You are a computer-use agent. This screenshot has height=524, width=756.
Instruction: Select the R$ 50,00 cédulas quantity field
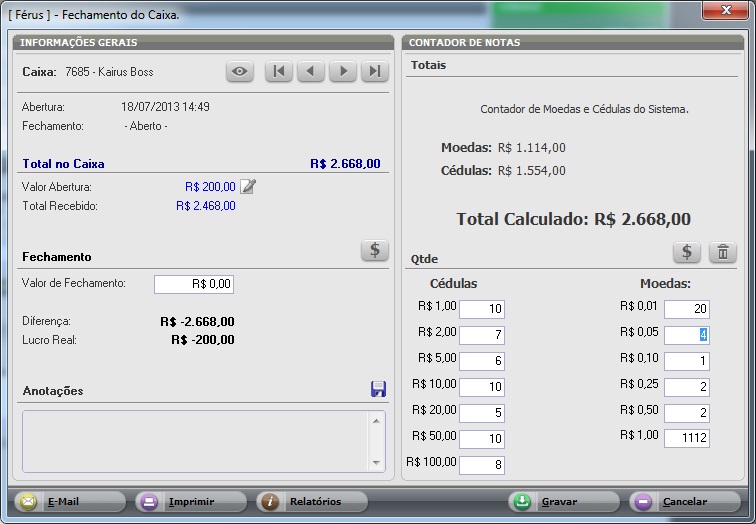pyautogui.click(x=482, y=439)
